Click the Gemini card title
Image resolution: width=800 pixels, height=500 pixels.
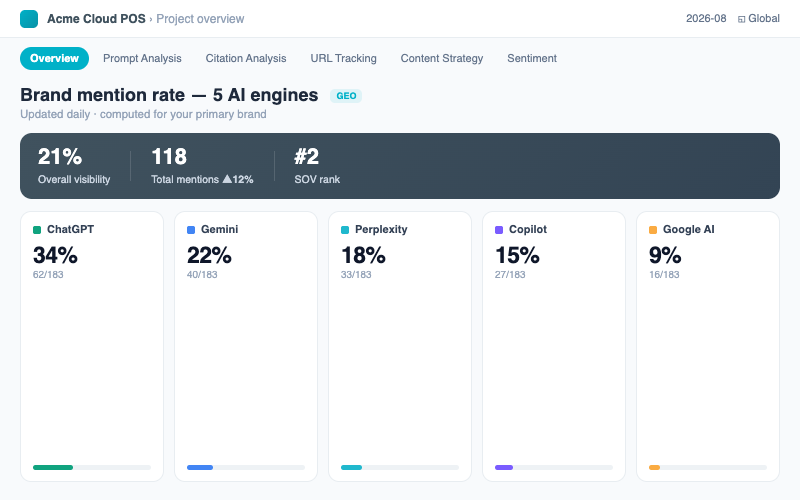[219, 230]
